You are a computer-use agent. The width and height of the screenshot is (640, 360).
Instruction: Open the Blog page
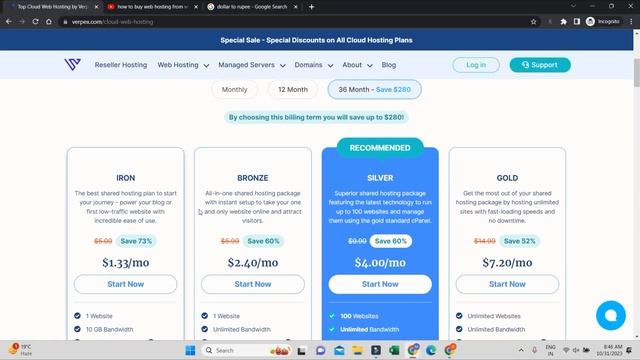coord(389,65)
